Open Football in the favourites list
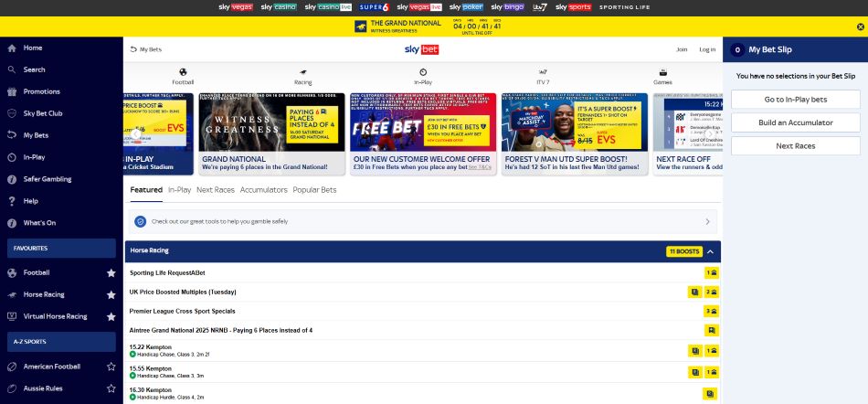868x404 pixels. click(37, 273)
